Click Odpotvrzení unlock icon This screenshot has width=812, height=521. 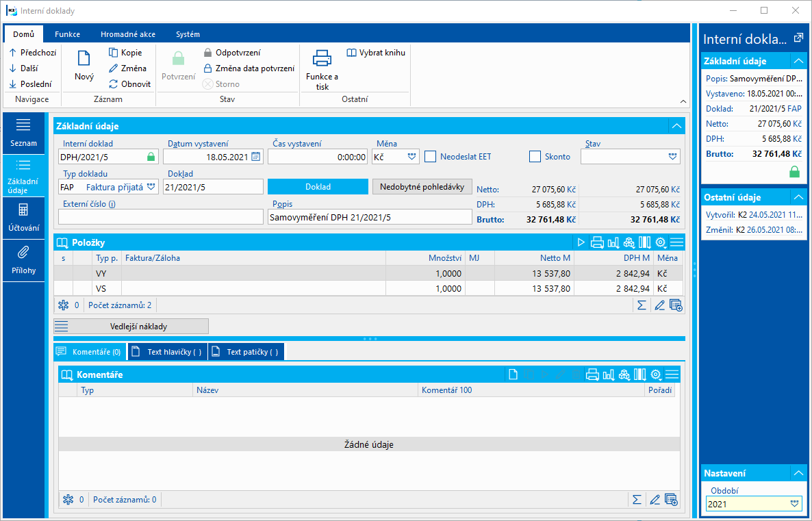pyautogui.click(x=208, y=53)
